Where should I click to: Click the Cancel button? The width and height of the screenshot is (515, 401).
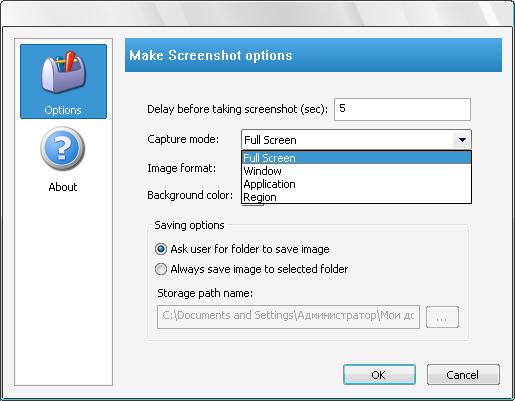pyautogui.click(x=463, y=375)
